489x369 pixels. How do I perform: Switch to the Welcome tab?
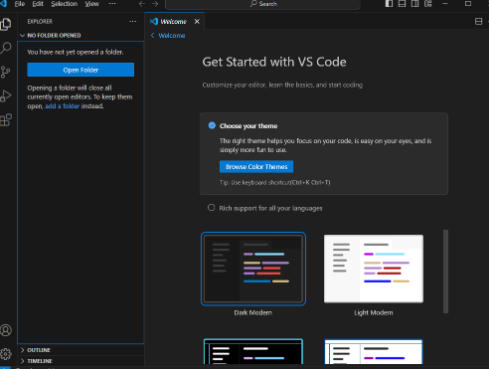coord(173,22)
